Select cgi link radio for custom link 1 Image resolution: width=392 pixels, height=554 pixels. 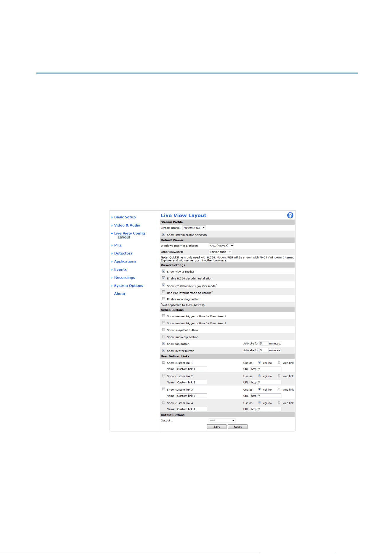click(x=260, y=363)
